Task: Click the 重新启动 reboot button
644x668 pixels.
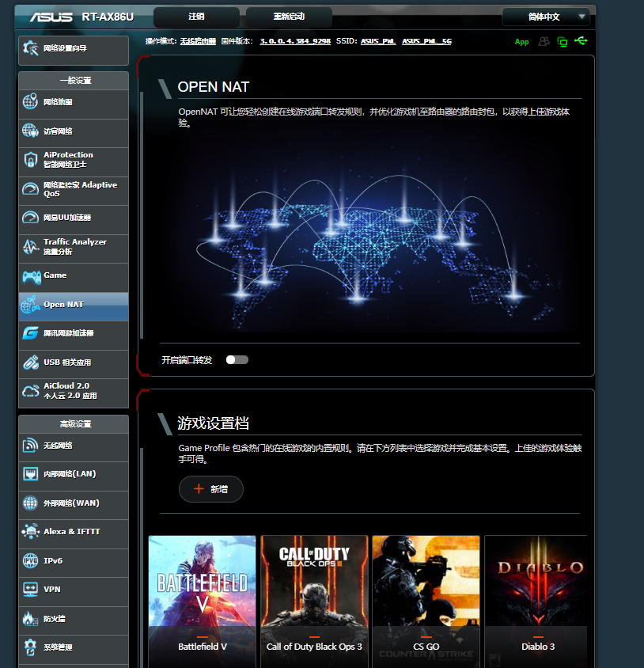Action: 289,17
